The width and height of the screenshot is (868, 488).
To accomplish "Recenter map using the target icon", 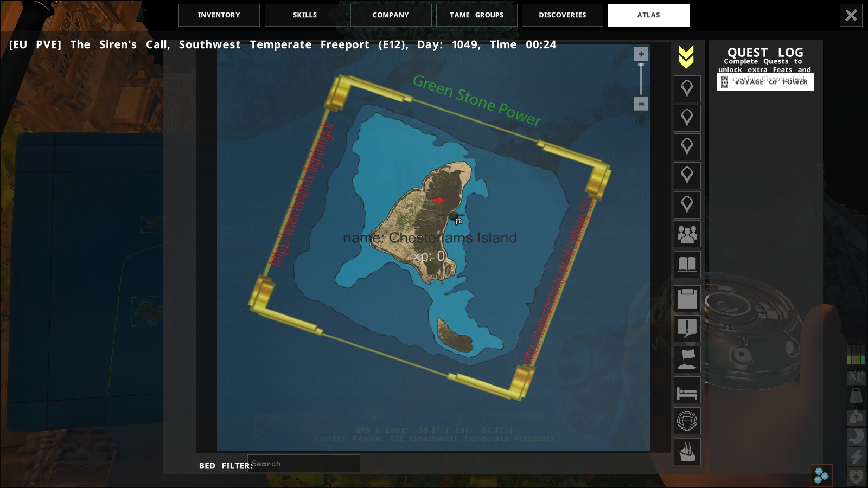I will [641, 121].
